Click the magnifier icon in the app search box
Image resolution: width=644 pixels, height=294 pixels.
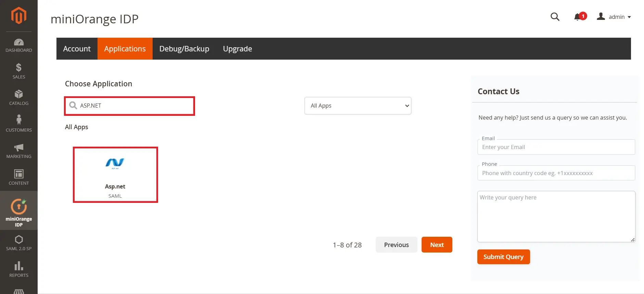73,105
